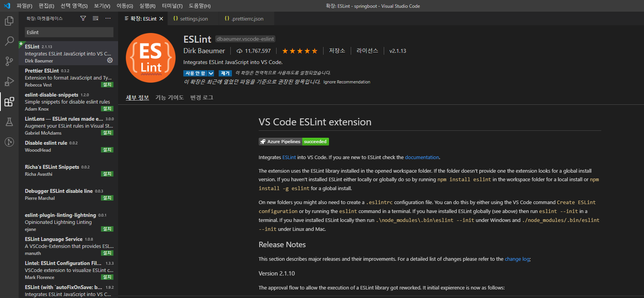This screenshot has width=644, height=298.
Task: Click Dirk Baeumer publisher name
Action: (204, 51)
